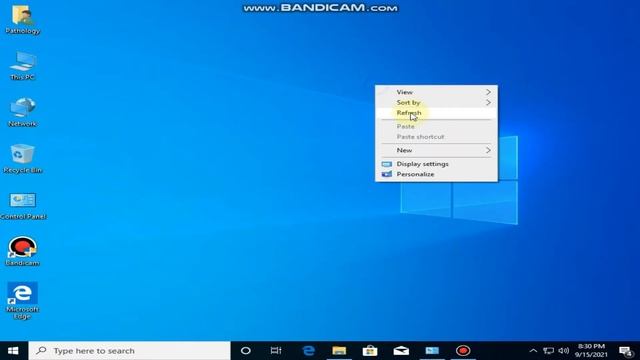Select the This PC desktop icon
This screenshot has height=360, width=640.
click(22, 65)
